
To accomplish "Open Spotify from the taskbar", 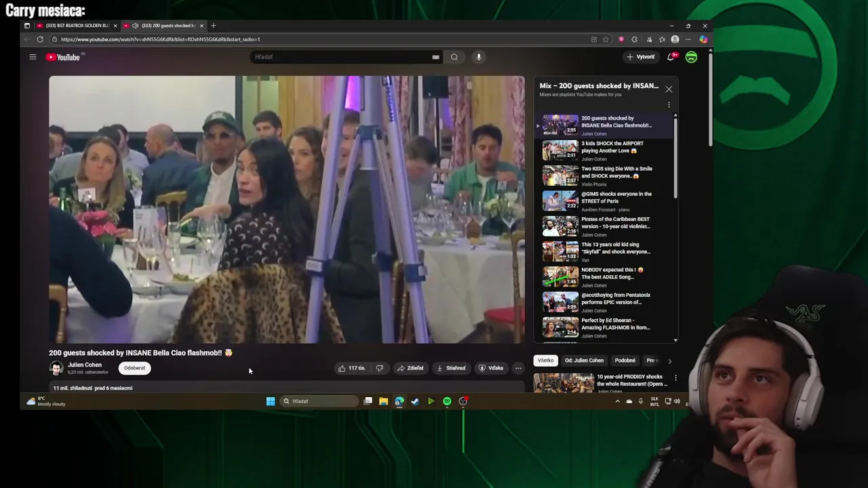I will click(x=447, y=401).
